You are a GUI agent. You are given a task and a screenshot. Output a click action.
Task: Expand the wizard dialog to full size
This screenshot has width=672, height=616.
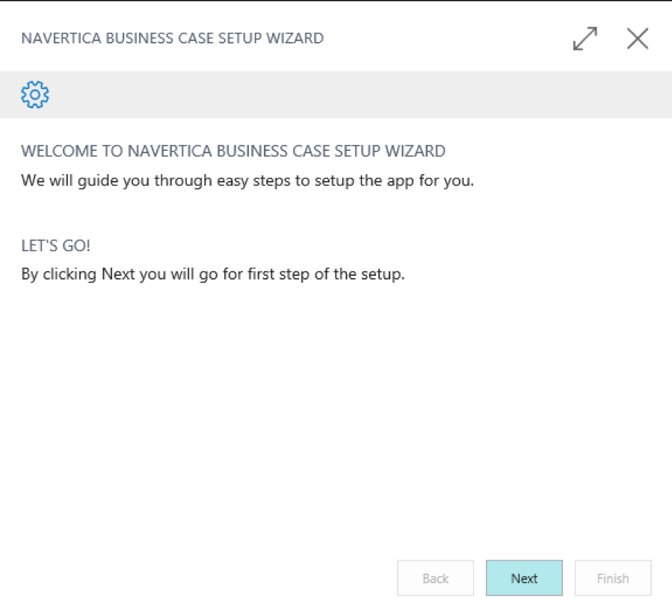[585, 39]
